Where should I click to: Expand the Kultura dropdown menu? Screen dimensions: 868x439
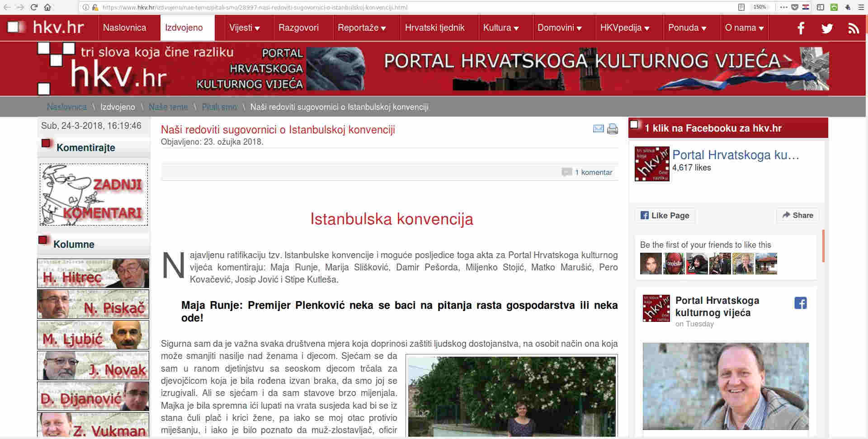click(500, 28)
